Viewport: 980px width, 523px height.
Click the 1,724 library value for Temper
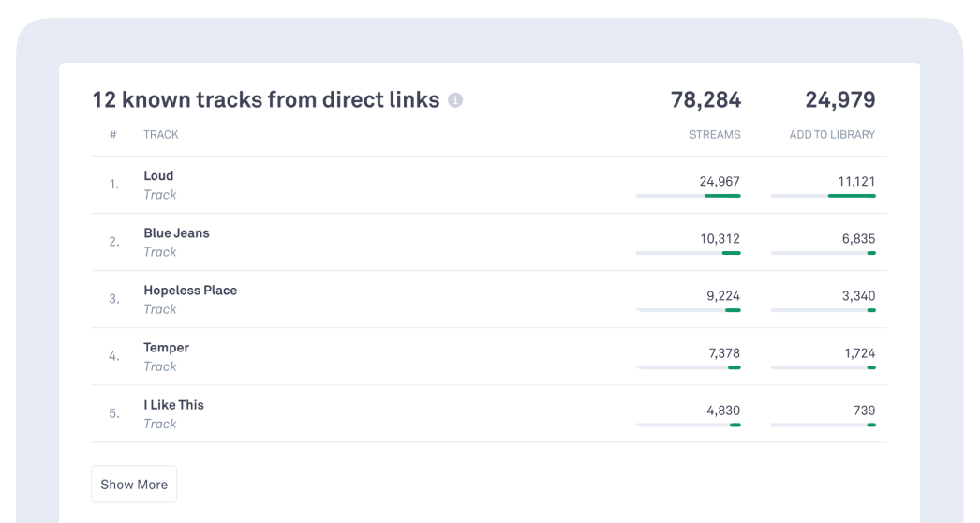[859, 353]
